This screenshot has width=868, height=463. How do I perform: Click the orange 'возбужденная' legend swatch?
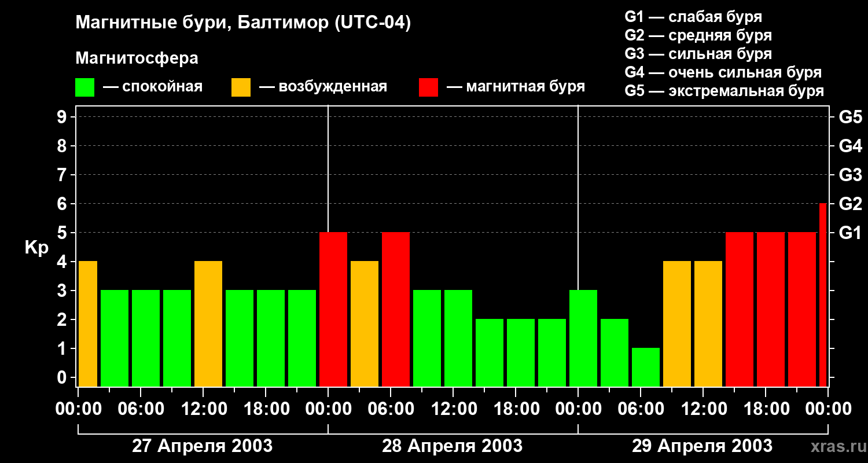241,87
